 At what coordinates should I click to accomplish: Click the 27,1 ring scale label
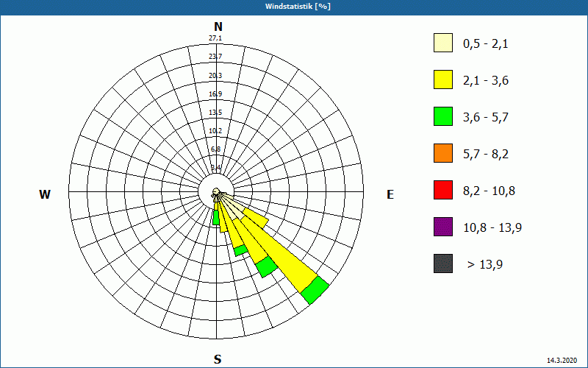[215, 38]
